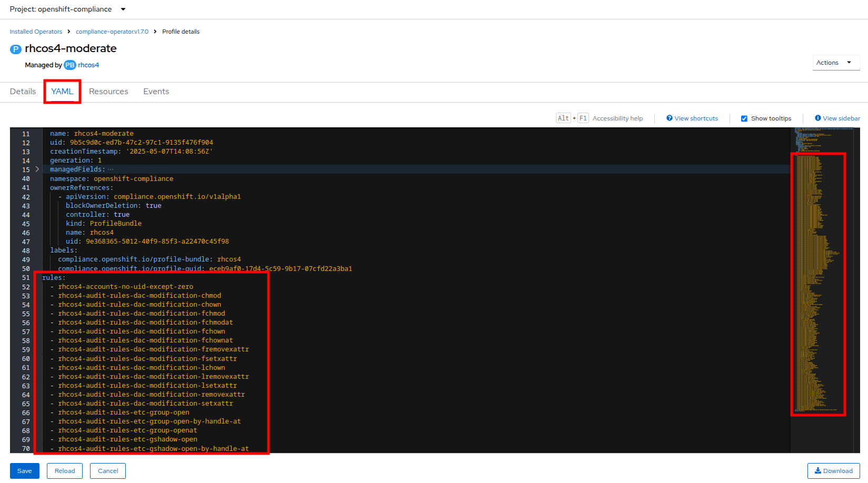Reload the YAML editor content
The height and width of the screenshot is (483, 868).
point(65,471)
